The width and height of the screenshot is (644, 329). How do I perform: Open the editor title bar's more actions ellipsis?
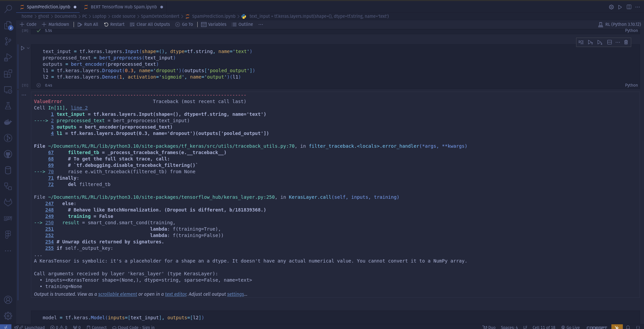(638, 7)
